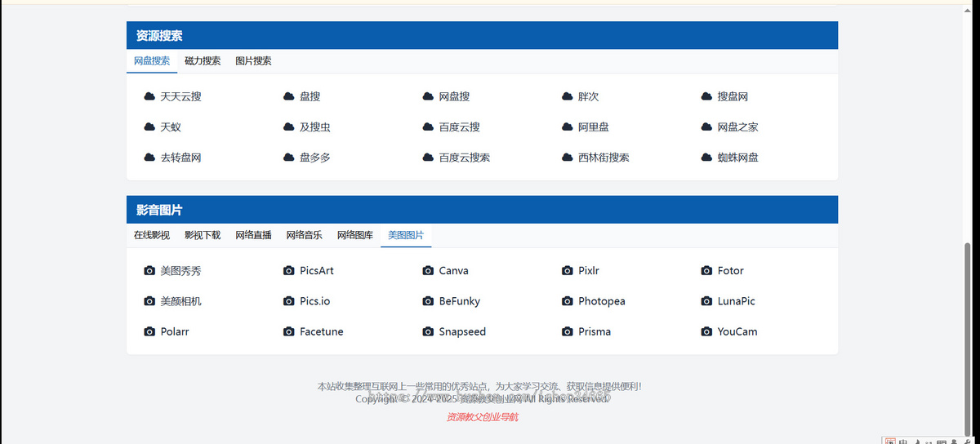
Task: Click the camera icon beside Snapseed
Action: [428, 331]
